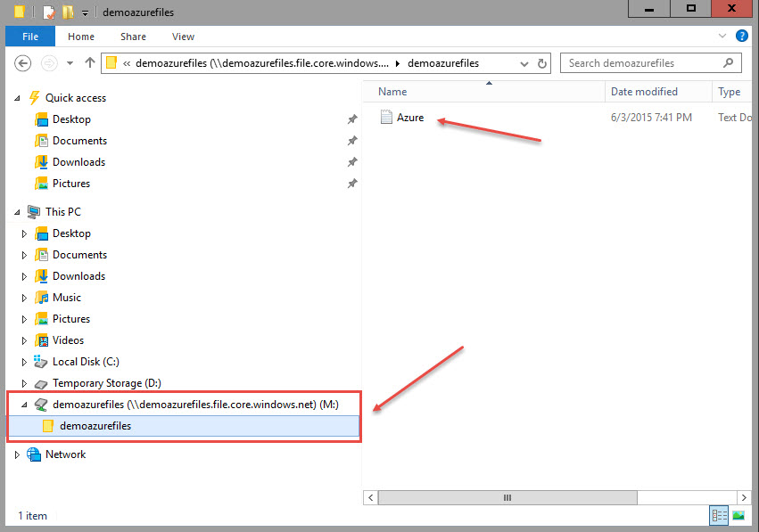Click the Forward navigation arrow
This screenshot has width=759, height=532.
click(49, 63)
